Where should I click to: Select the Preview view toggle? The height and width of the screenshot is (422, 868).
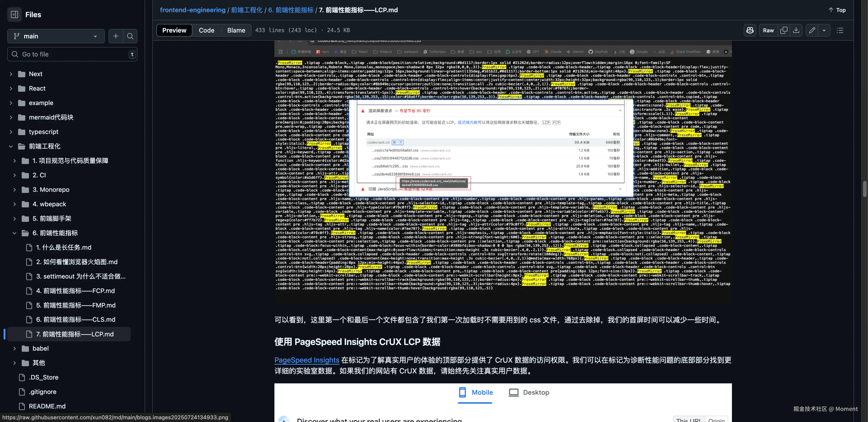[x=174, y=30]
